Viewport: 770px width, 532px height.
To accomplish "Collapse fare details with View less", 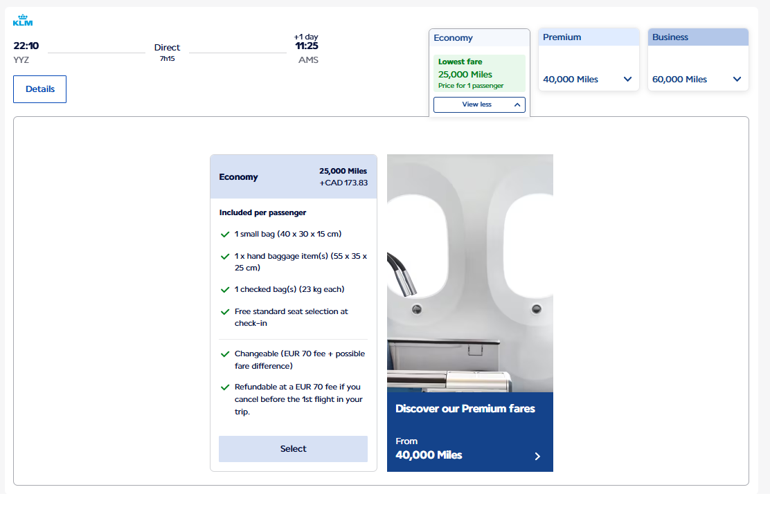I will tap(479, 104).
